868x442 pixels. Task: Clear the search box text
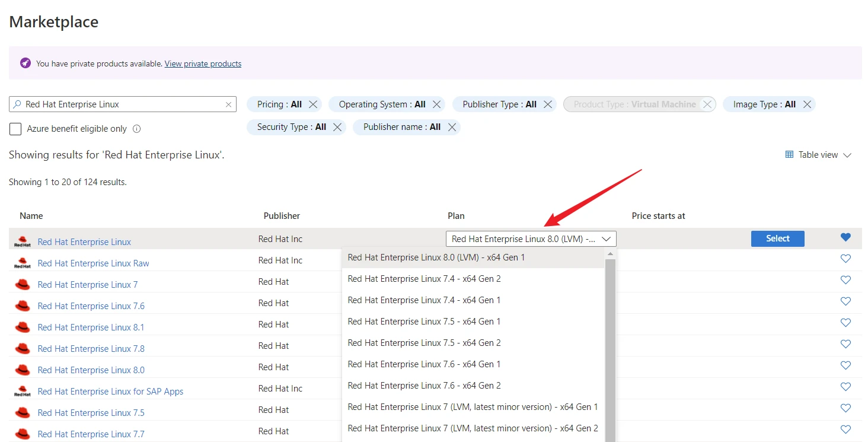click(228, 104)
